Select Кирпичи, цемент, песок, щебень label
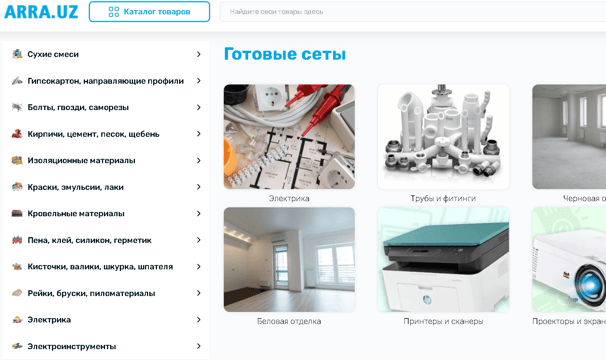Image resolution: width=606 pixels, height=360 pixels. tap(93, 134)
